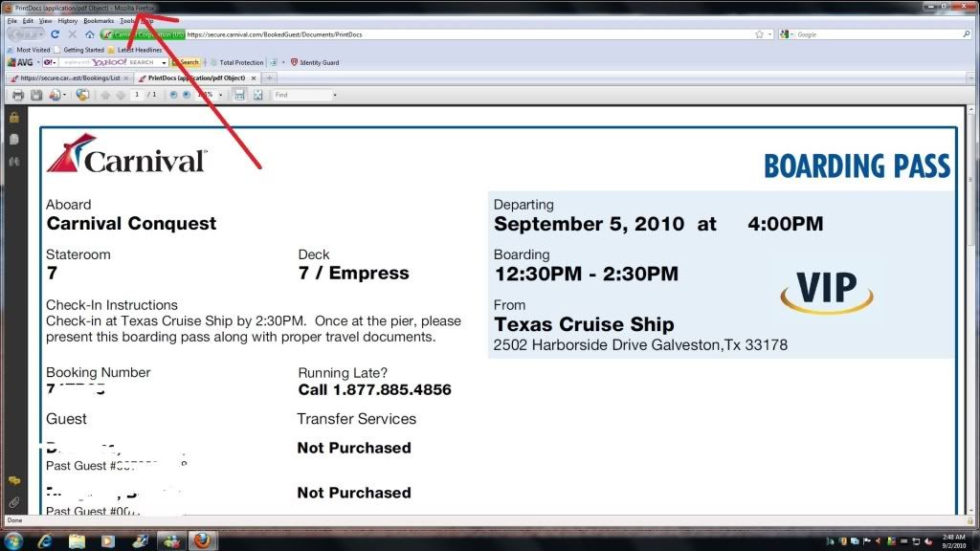The image size is (980, 551).
Task: Open the File menu
Action: (11, 21)
